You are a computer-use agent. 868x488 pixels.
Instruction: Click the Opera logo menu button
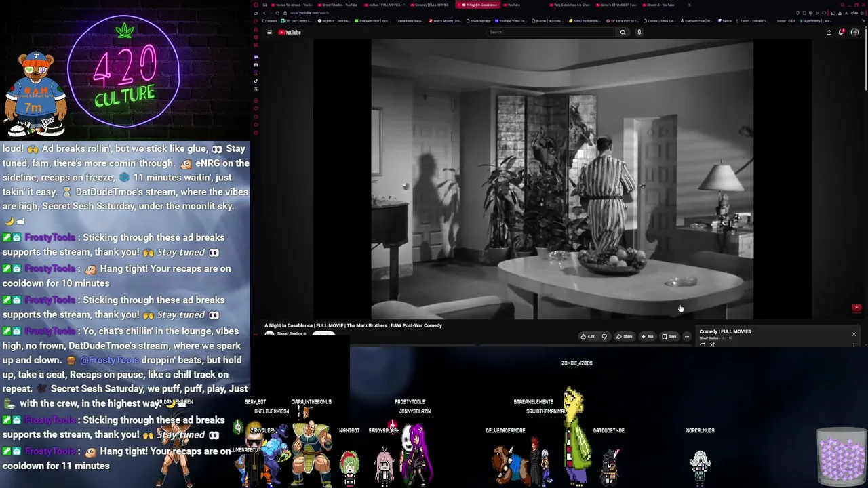[x=256, y=5]
